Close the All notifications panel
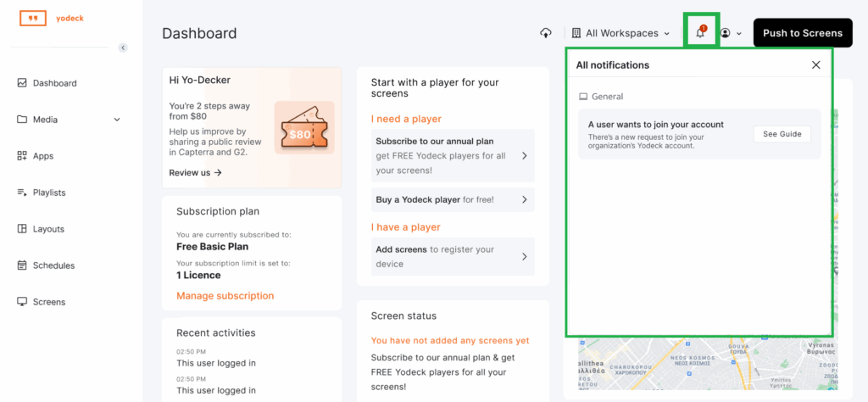The width and height of the screenshot is (868, 402). (x=815, y=65)
